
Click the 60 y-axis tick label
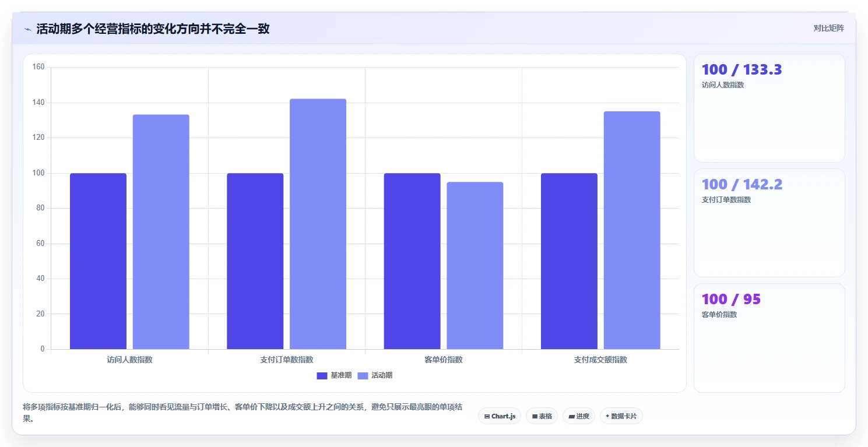point(40,244)
